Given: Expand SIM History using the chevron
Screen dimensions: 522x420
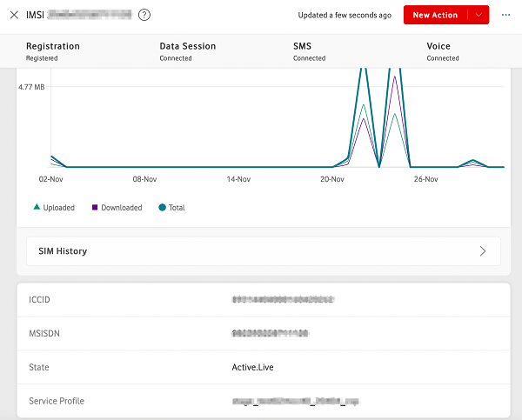Looking at the screenshot, I should click(x=483, y=251).
